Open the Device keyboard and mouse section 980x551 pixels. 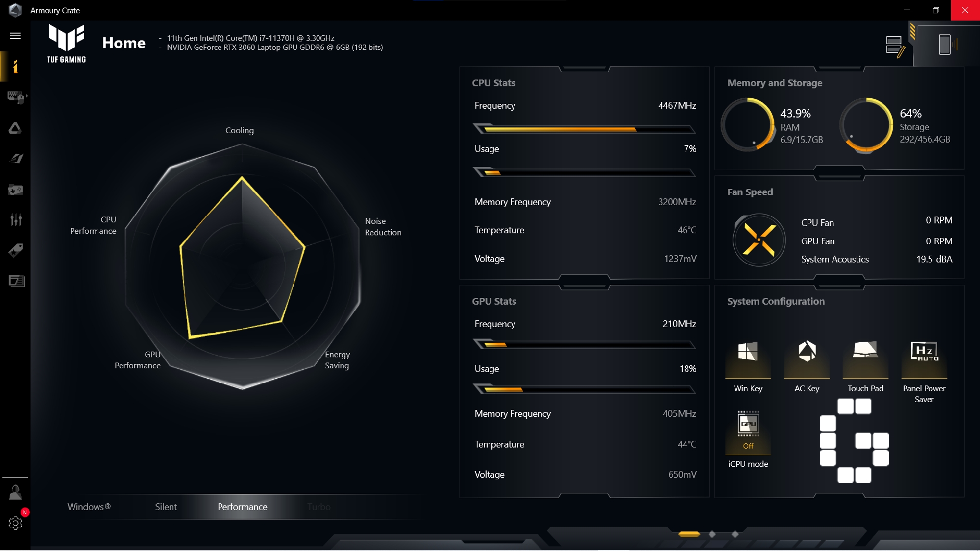pyautogui.click(x=15, y=96)
